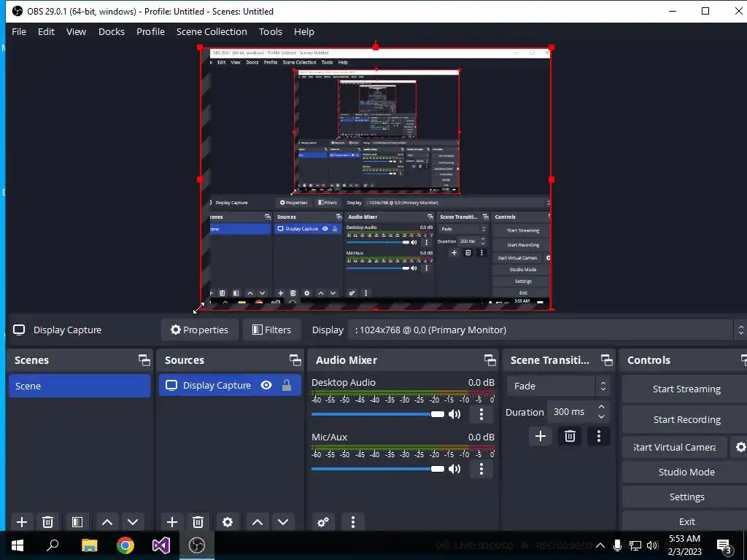
Task: Mute Desktop Audio speaker icon
Action: coord(454,414)
